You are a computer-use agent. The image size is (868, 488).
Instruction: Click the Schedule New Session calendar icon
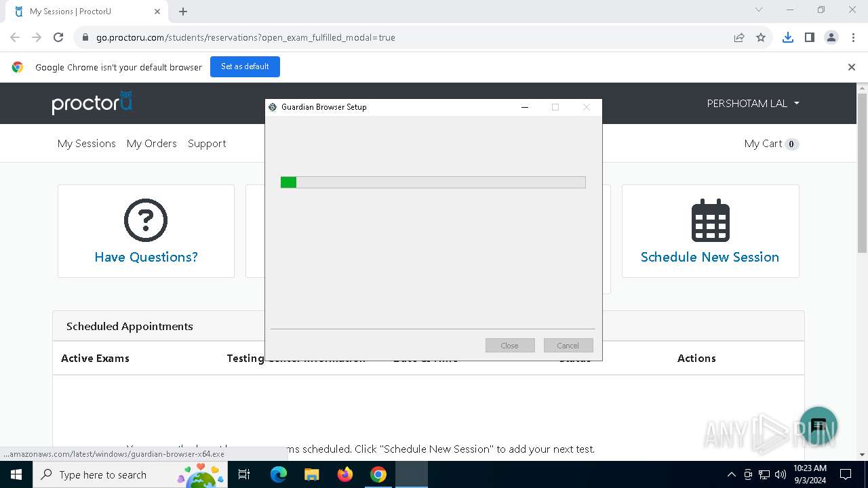click(x=710, y=220)
